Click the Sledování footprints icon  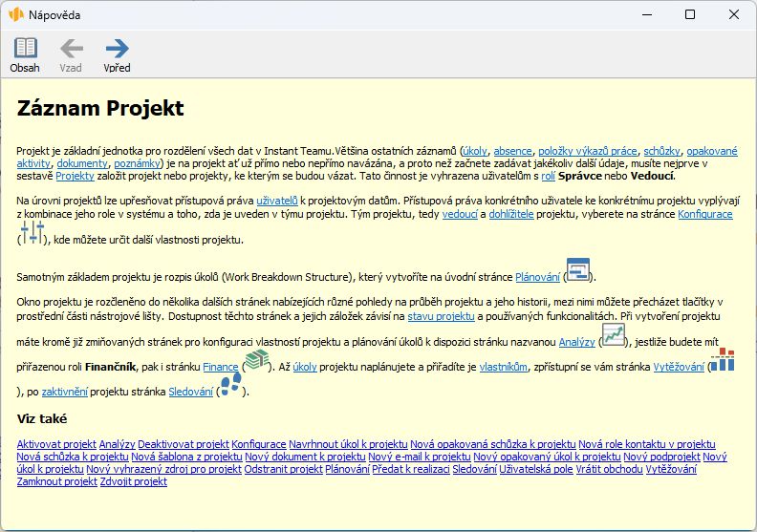tap(228, 385)
